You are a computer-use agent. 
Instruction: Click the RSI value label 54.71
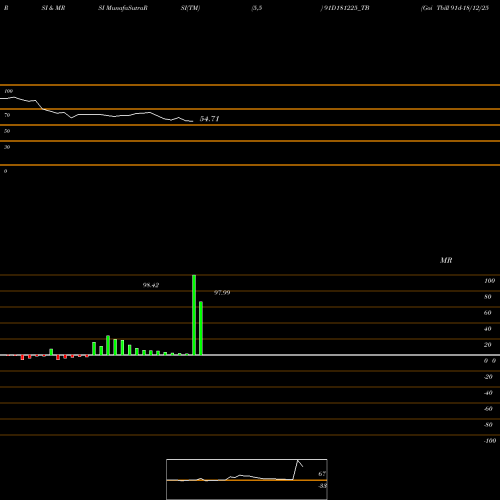(x=209, y=119)
